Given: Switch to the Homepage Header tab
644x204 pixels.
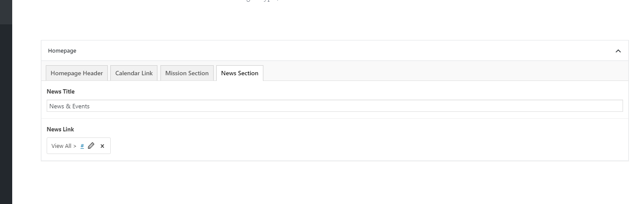Looking at the screenshot, I should pyautogui.click(x=77, y=73).
